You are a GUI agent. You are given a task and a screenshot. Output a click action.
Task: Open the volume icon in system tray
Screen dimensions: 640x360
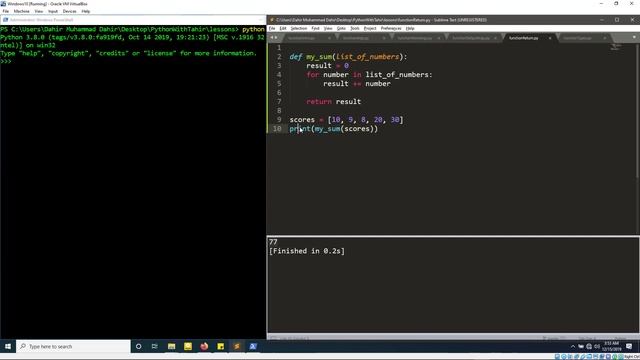(597, 346)
